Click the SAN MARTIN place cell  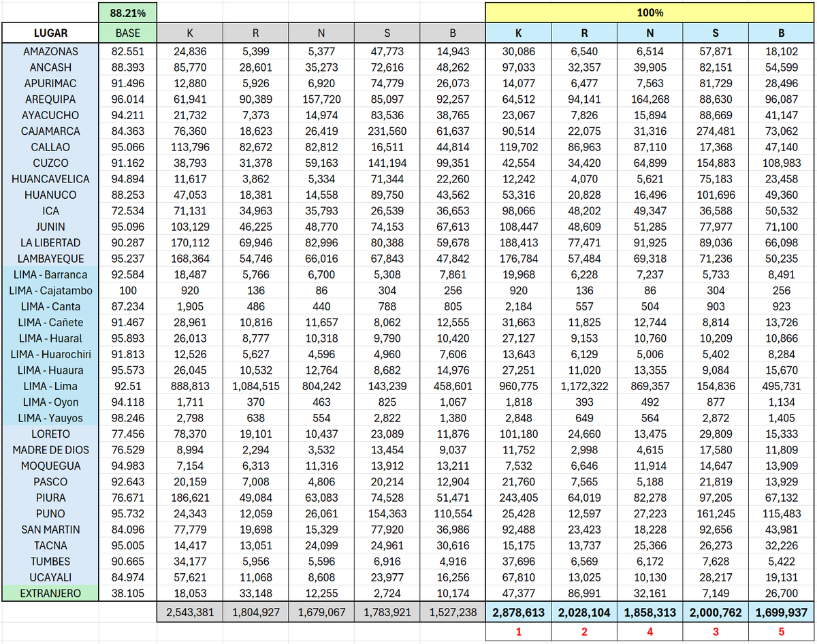[x=50, y=530]
